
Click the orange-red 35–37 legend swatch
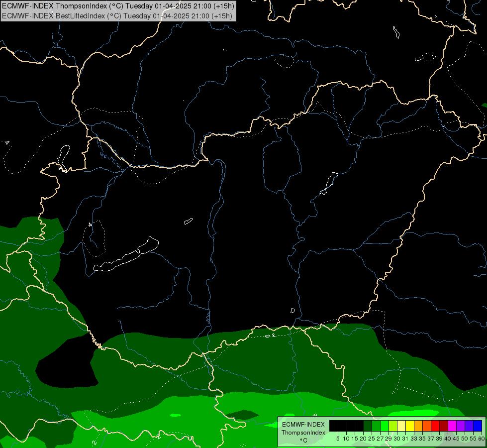(x=427, y=426)
